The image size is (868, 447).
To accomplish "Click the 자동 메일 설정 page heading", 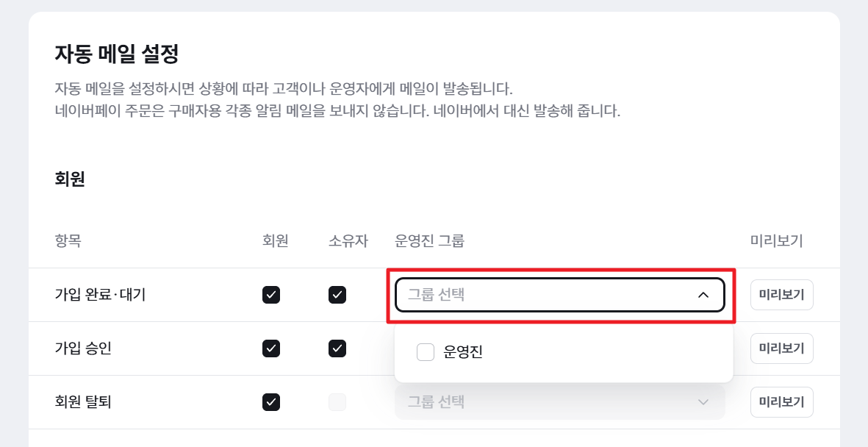I will coord(117,54).
